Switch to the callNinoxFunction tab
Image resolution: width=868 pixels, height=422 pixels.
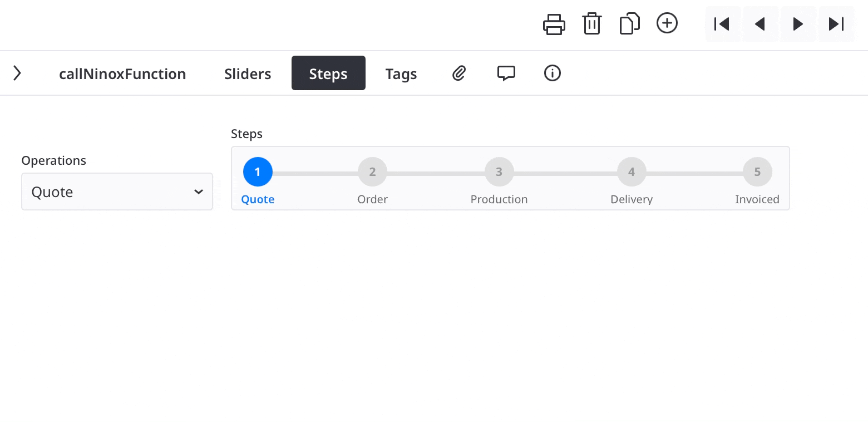click(122, 73)
